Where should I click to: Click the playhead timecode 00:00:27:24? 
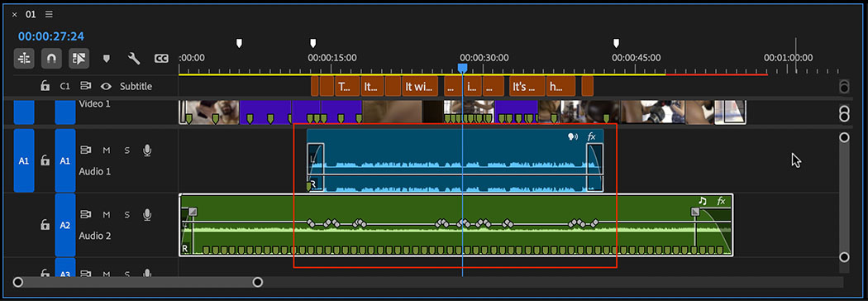click(x=51, y=36)
